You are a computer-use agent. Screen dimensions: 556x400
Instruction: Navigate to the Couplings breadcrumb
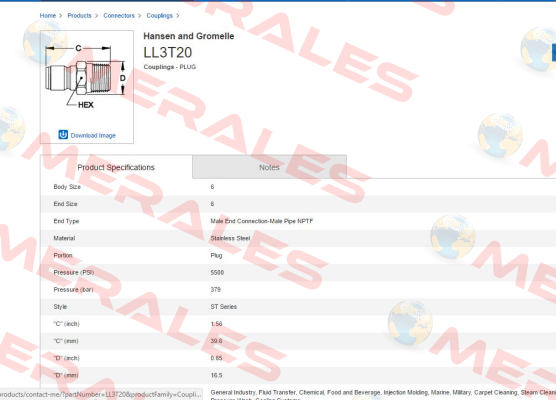point(160,16)
